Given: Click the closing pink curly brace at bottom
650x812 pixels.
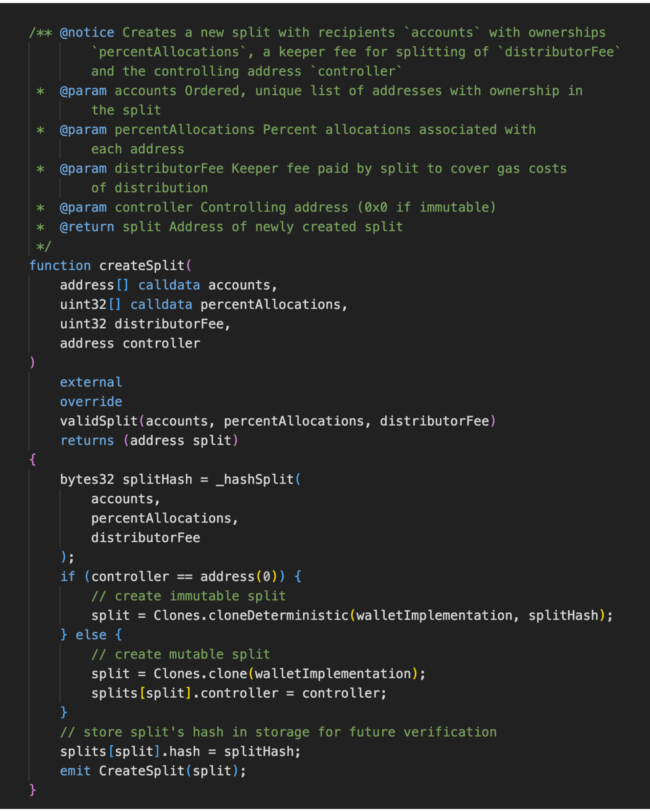Looking at the screenshot, I should coord(33,790).
